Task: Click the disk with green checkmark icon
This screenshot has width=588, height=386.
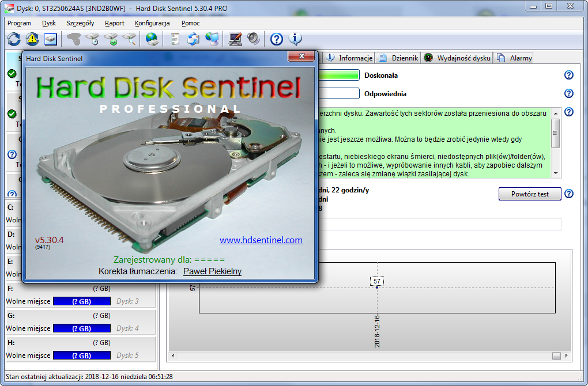Action: [111, 39]
